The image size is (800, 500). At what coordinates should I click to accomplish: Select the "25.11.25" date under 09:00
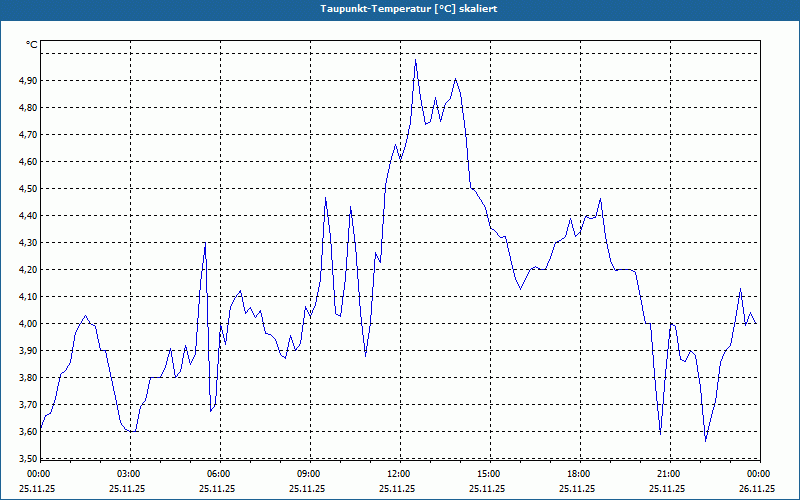pyautogui.click(x=308, y=488)
